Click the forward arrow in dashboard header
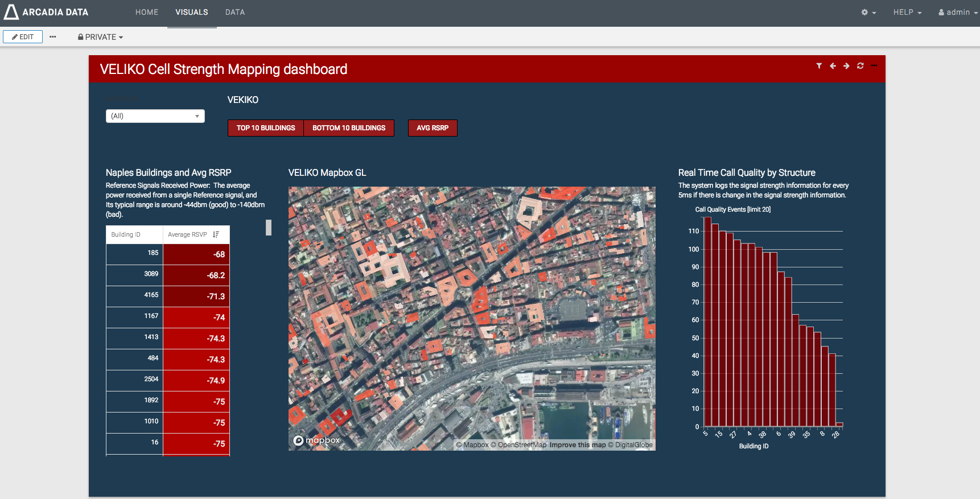 pos(846,66)
